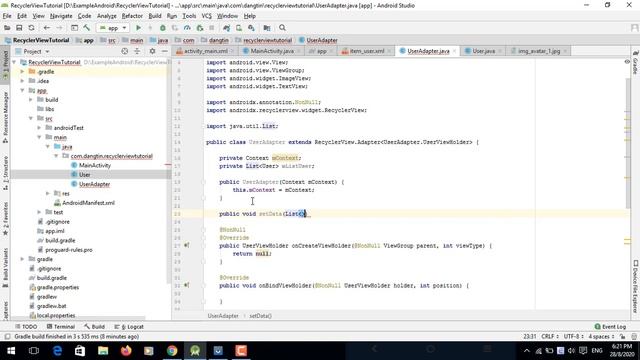Toggle the Favorites side tool window
Image resolution: width=640 pixels, height=360 pixels.
coord(5,219)
